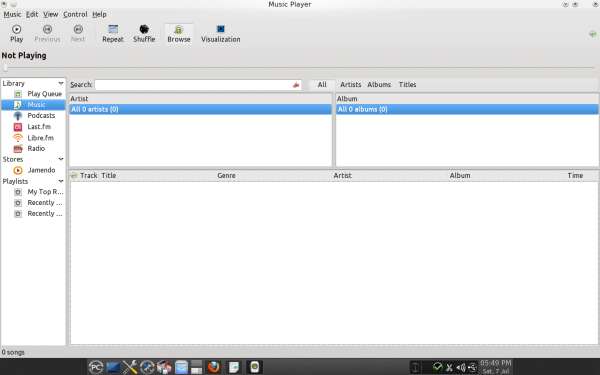Click the show desktop taskbar icon
The image size is (600, 375).
[113, 367]
